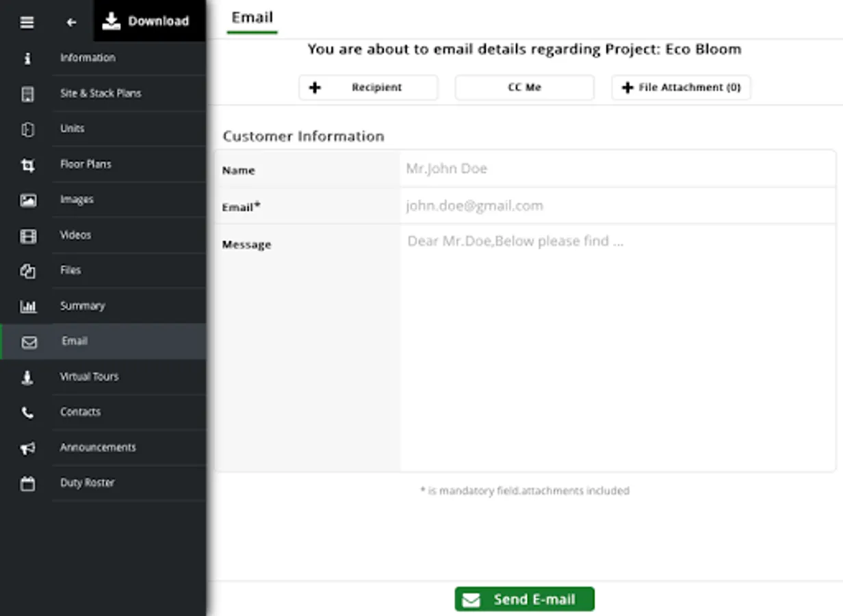Switch to the Email tab
The height and width of the screenshot is (616, 843).
coord(252,18)
